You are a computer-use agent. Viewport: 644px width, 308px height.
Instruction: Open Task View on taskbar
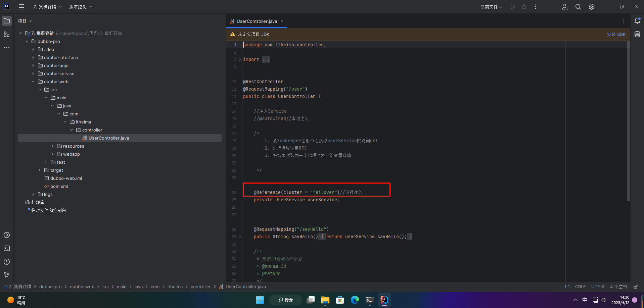pyautogui.click(x=311, y=300)
